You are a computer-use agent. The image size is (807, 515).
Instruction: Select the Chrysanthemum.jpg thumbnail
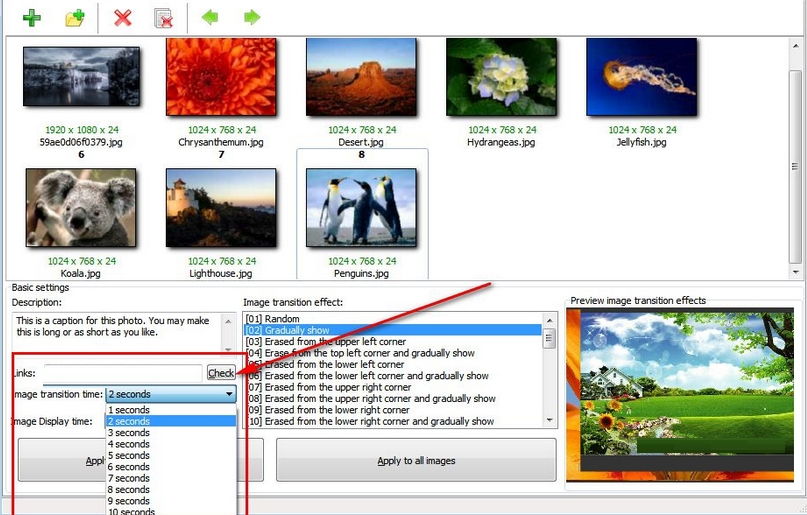pyautogui.click(x=221, y=77)
